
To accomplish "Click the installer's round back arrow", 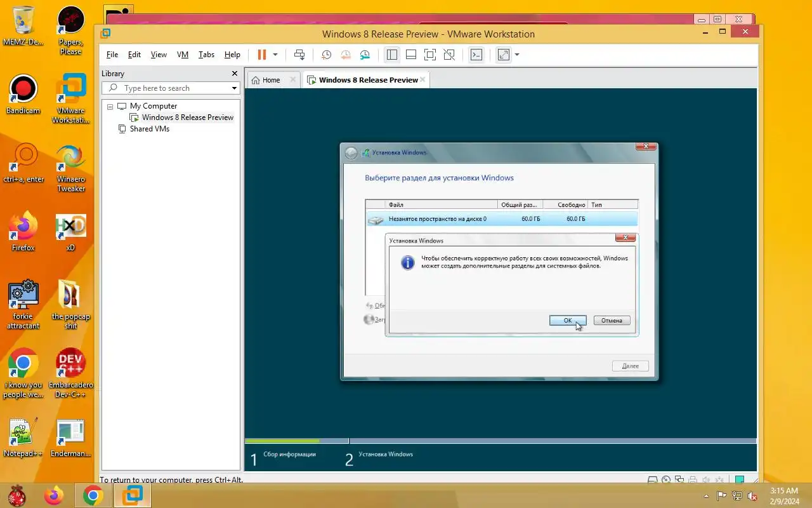I will point(351,153).
